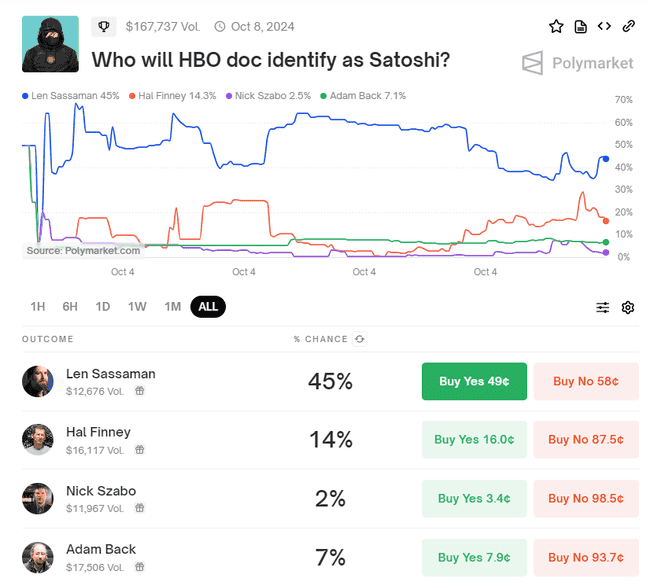Click the chart filter sliders icon
This screenshot has height=582, width=650.
click(603, 307)
